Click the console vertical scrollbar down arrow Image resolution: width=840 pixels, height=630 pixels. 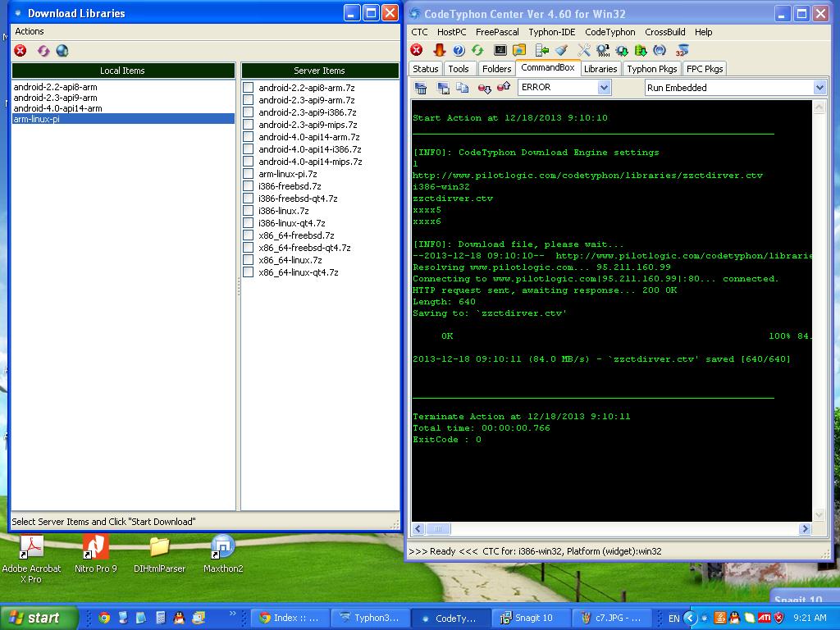(819, 515)
